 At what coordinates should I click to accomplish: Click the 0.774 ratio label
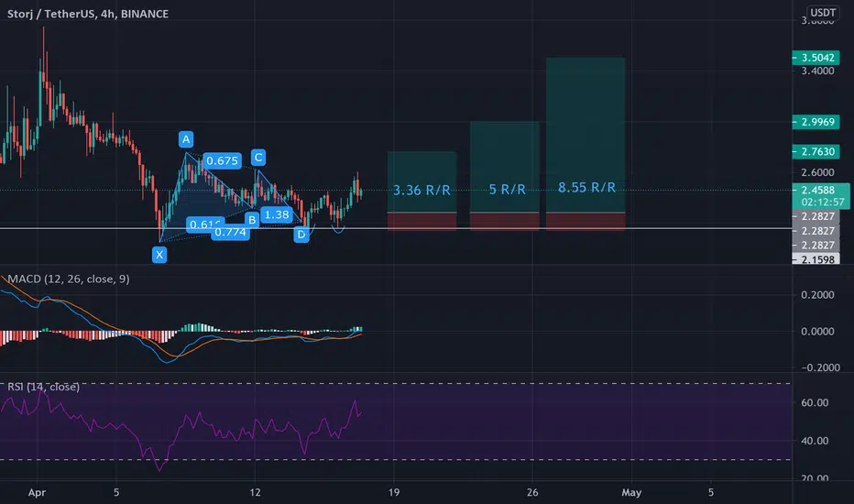[230, 233]
